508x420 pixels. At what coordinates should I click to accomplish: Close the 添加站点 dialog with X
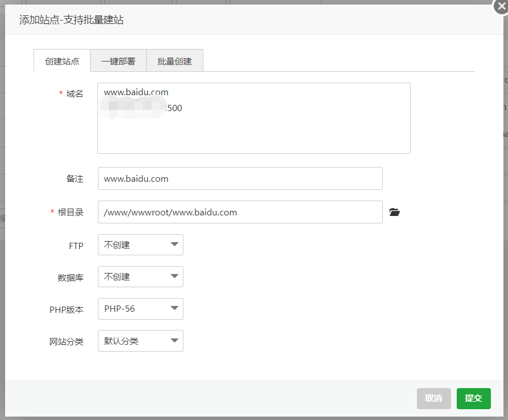pos(501,6)
